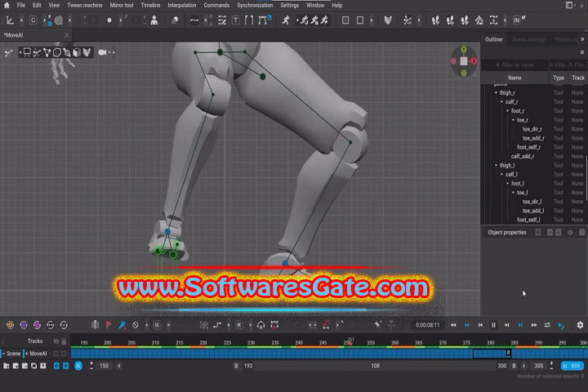Toggle the global mode G icon
Viewport: 588px width, 392px height.
pyautogui.click(x=33, y=20)
